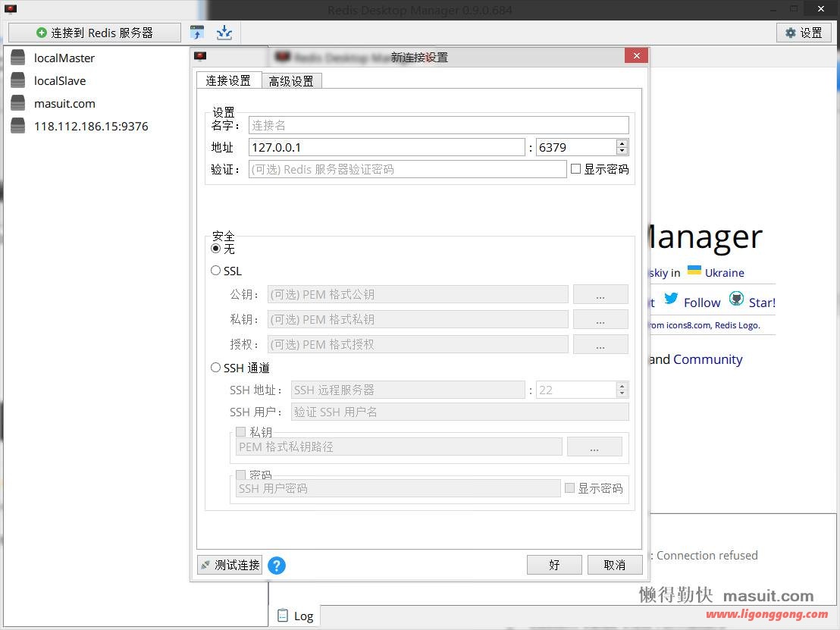840x630 pixels.
Task: Tick the 私钥 checkbox under SSH
Action: pyautogui.click(x=241, y=432)
